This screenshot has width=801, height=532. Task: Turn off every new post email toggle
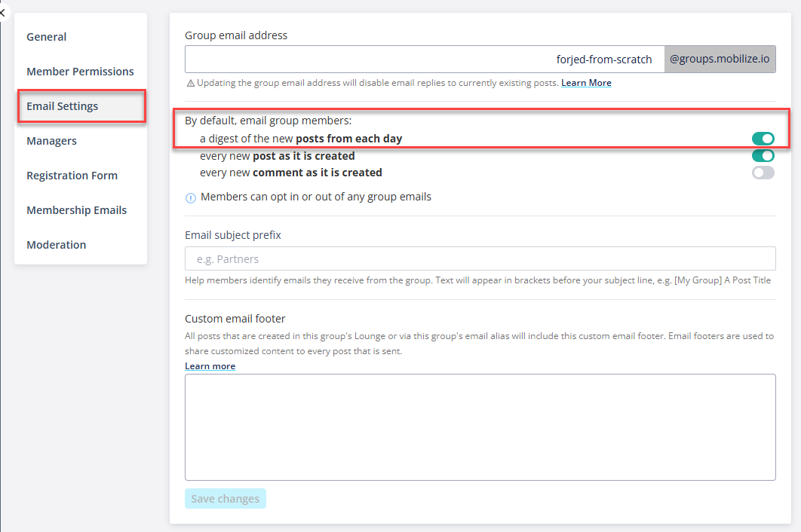763,156
